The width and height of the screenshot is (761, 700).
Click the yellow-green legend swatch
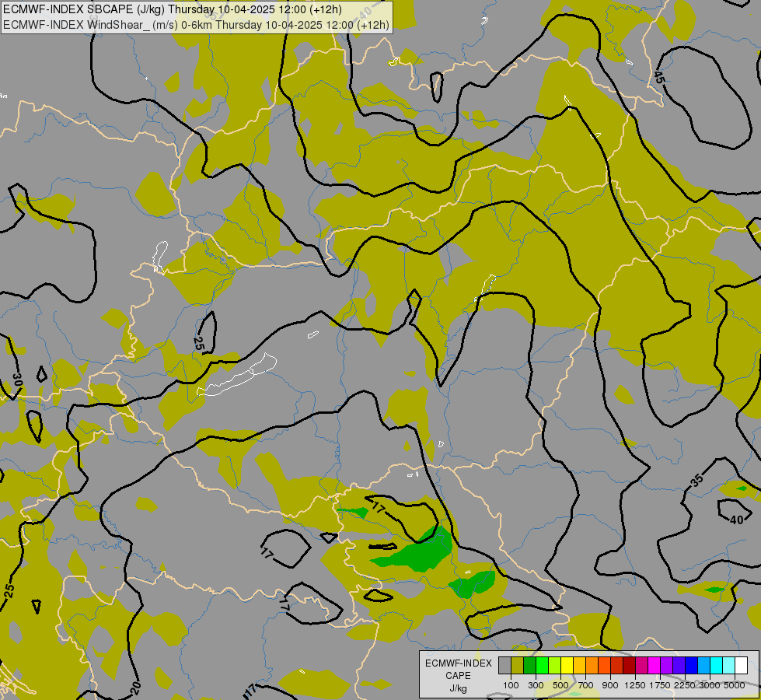click(555, 666)
